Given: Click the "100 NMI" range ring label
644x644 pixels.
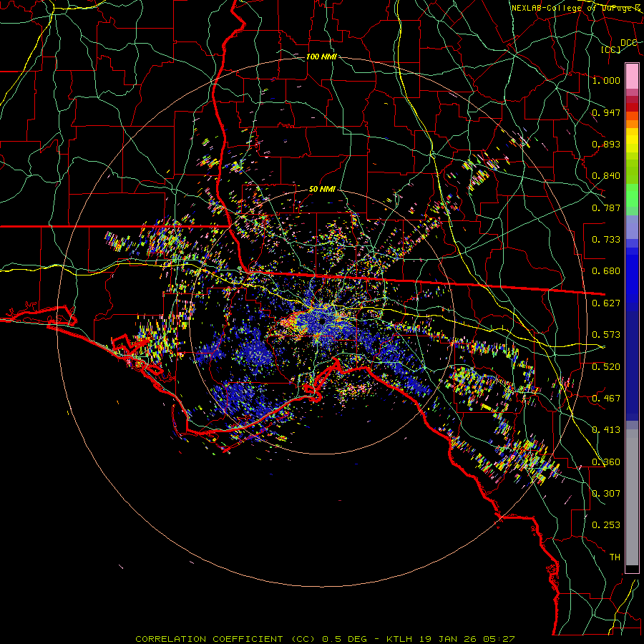Looking at the screenshot, I should 321,57.
